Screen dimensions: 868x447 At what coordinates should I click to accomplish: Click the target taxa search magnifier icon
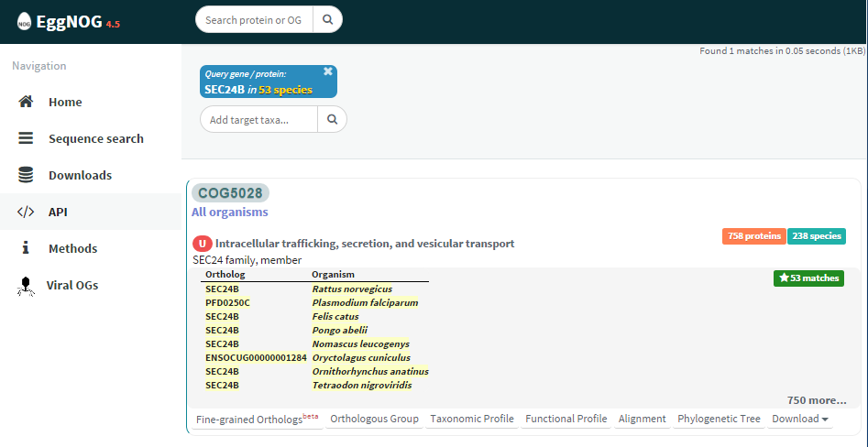point(332,119)
